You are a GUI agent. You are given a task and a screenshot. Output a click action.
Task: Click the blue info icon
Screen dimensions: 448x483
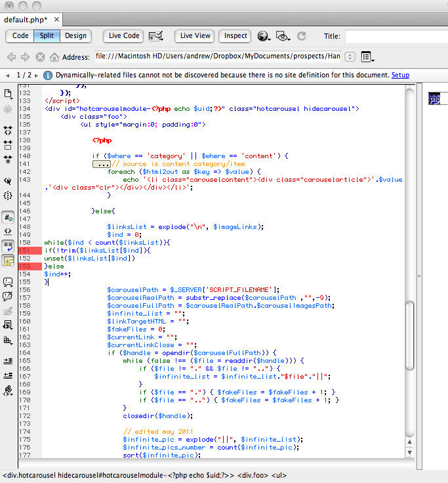coord(48,75)
